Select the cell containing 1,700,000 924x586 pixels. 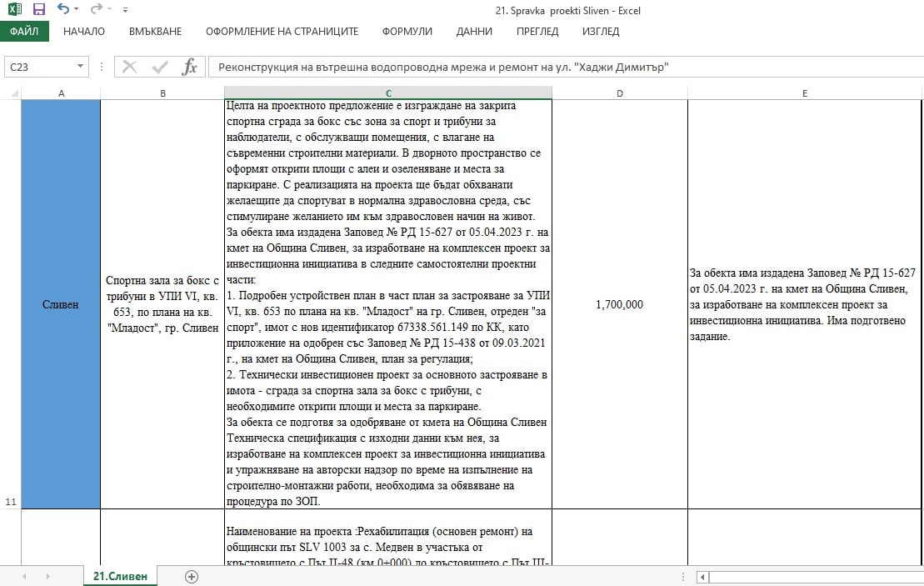(620, 305)
